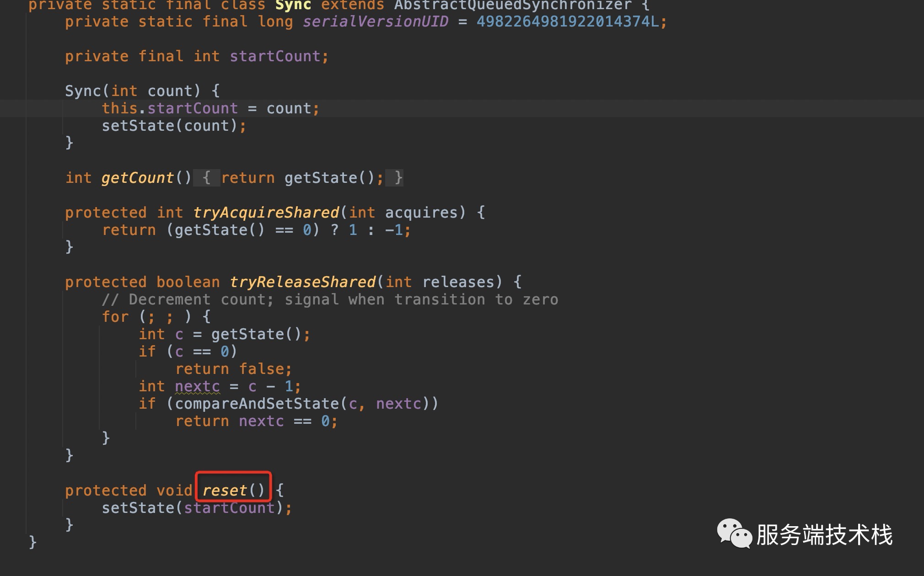Click the tryReleaseShared method name
The height and width of the screenshot is (576, 924).
point(302,282)
